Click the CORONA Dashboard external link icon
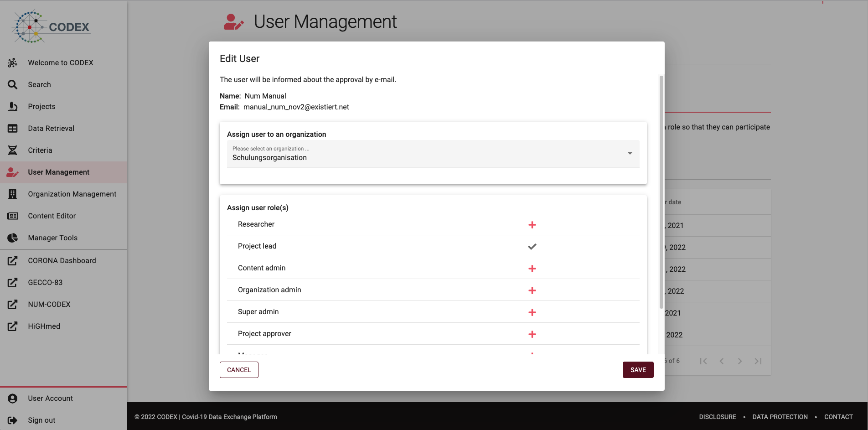This screenshot has height=430, width=868. click(x=13, y=261)
